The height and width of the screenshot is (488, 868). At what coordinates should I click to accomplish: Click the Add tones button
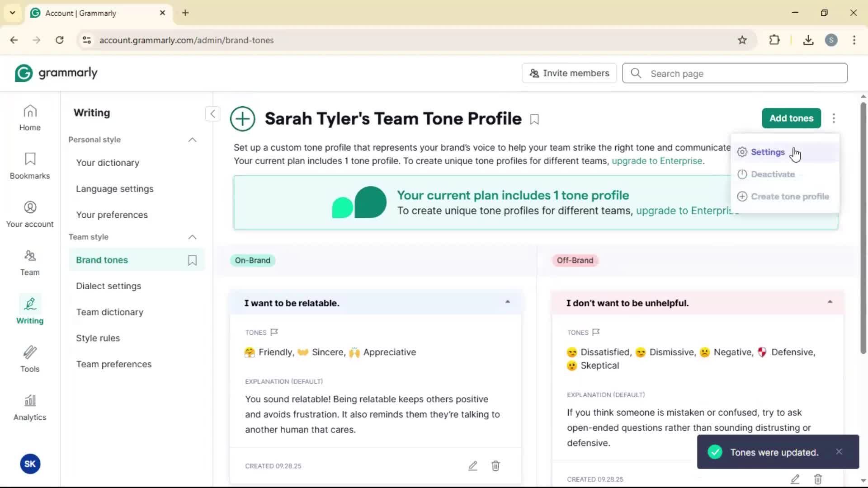click(x=791, y=118)
